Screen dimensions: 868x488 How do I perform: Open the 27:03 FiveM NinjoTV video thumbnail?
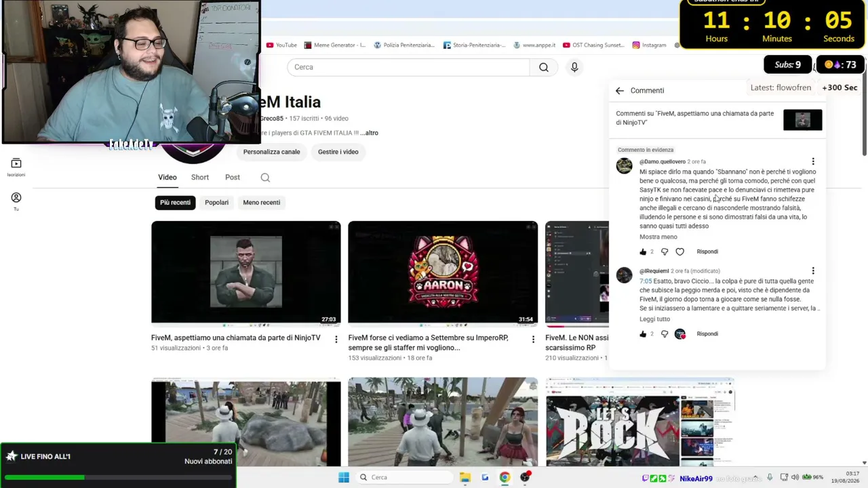pos(246,273)
